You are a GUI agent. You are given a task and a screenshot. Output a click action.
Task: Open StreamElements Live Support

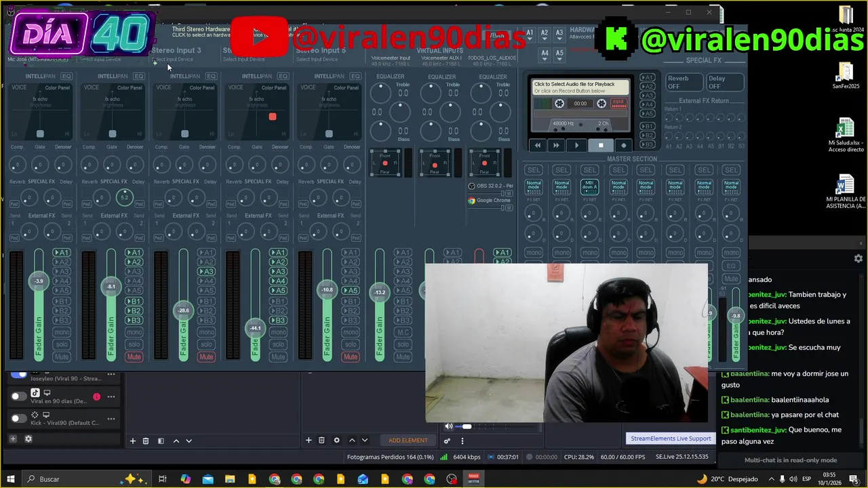[671, 439]
